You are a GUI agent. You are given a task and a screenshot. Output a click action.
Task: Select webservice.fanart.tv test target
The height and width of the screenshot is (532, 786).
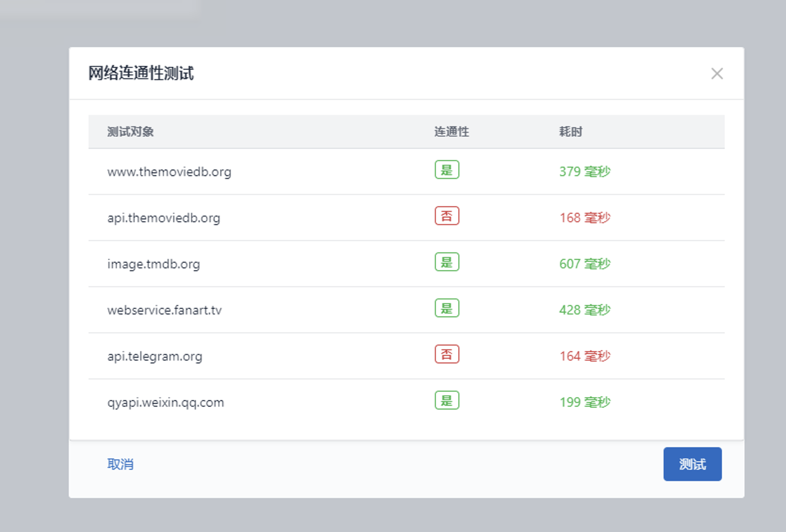164,310
